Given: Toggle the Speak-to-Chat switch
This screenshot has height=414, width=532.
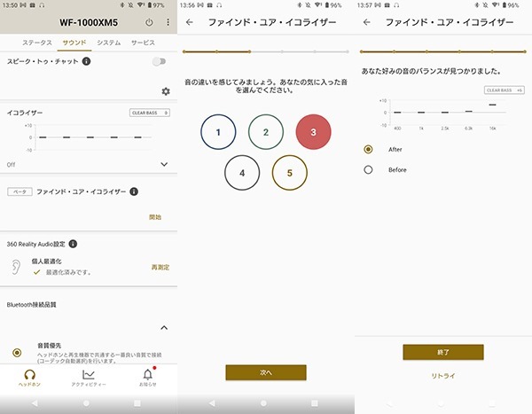Looking at the screenshot, I should 159,61.
